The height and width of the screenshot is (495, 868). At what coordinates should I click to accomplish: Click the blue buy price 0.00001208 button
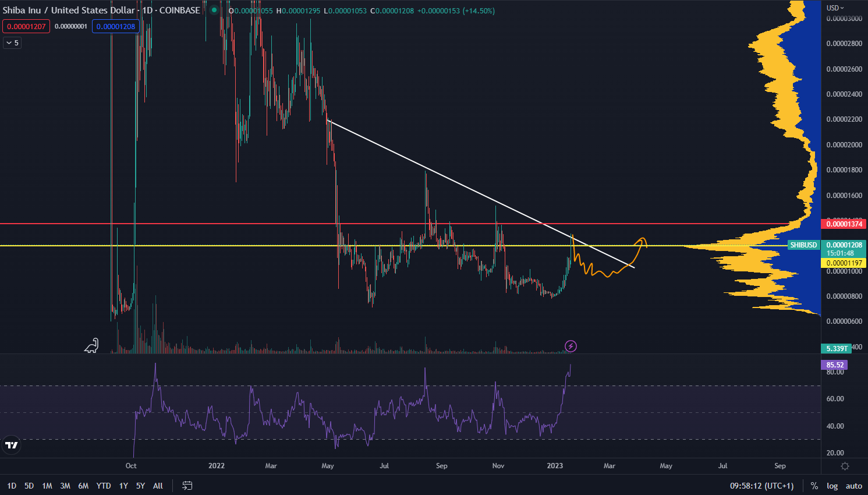pyautogui.click(x=116, y=26)
